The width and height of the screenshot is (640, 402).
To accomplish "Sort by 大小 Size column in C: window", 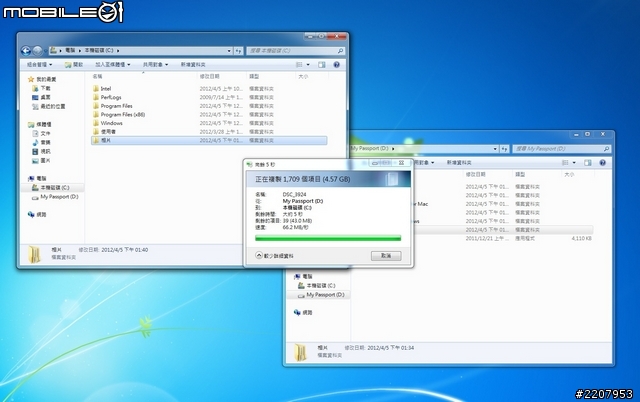I will point(303,76).
